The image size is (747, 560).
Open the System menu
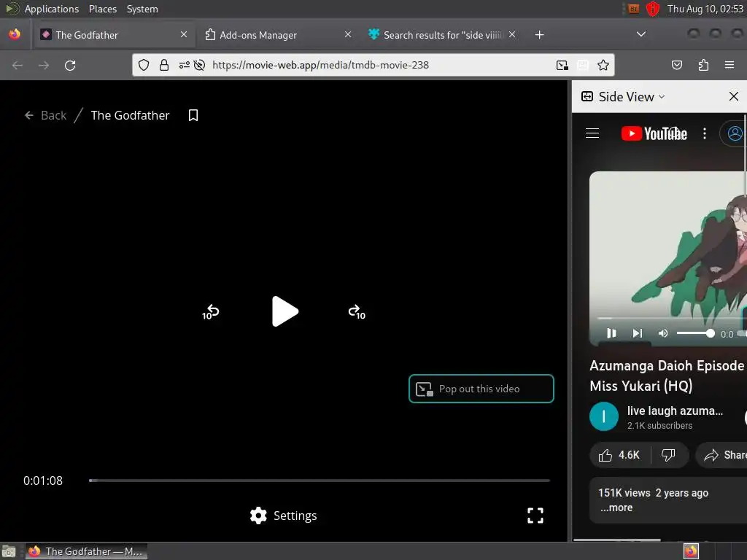click(x=142, y=9)
